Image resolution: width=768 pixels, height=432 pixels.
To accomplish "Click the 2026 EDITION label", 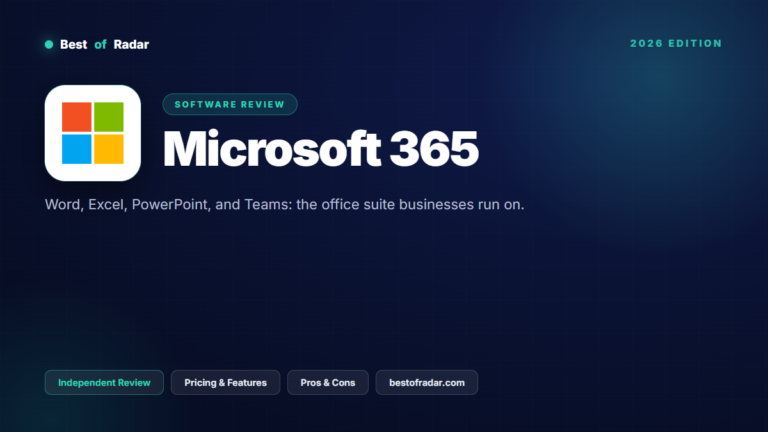I will point(676,44).
